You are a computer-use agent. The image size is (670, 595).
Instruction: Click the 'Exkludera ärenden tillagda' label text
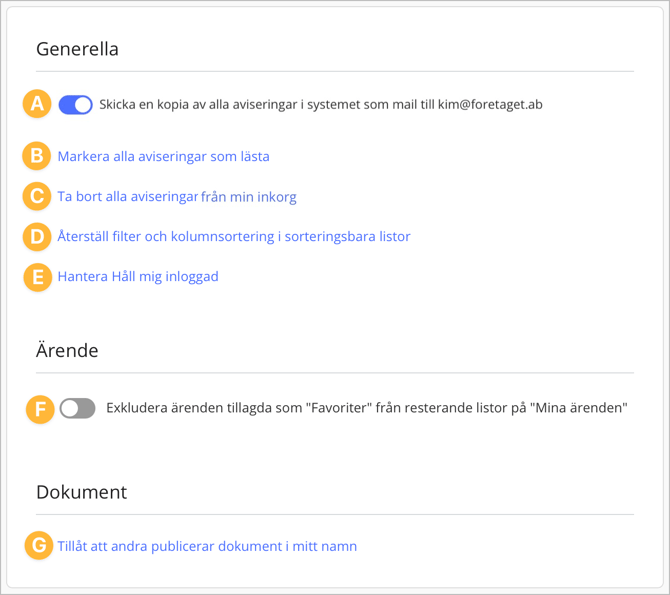tap(366, 408)
